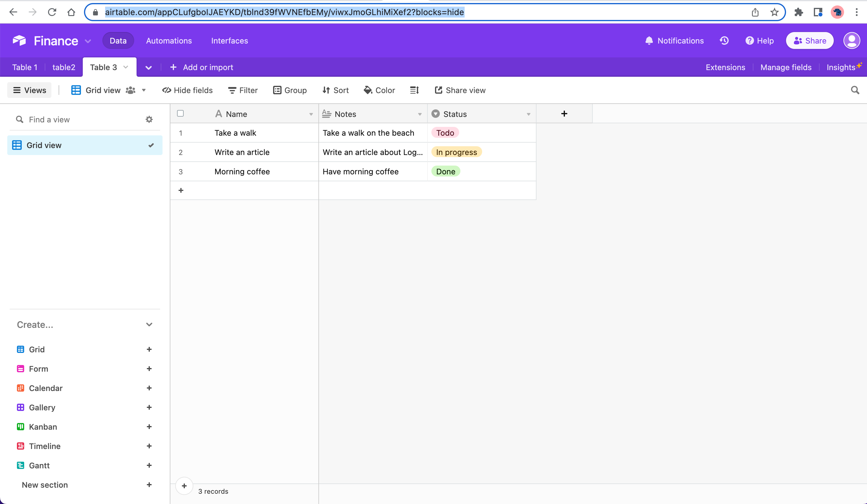Switch to the Interfaces tab

[x=230, y=40]
